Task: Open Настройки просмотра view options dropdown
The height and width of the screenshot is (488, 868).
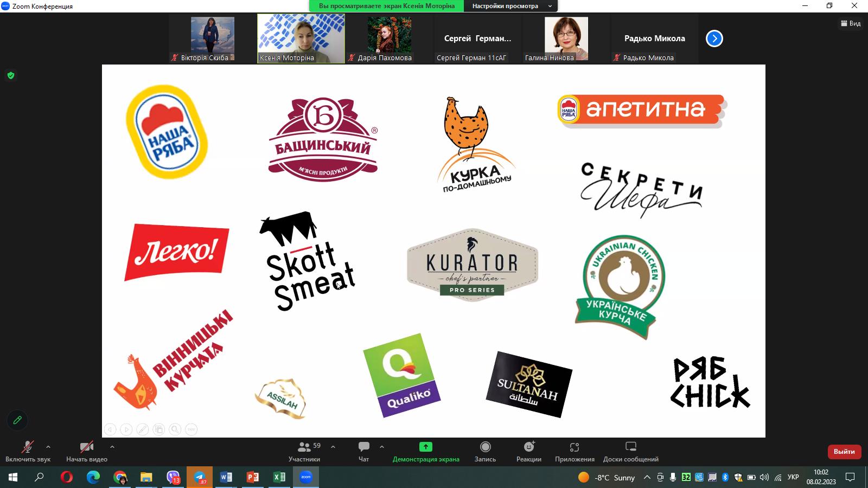Action: pyautogui.click(x=511, y=6)
